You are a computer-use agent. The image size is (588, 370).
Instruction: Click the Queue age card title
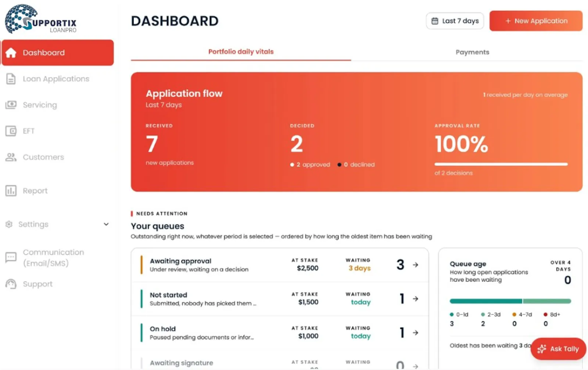(468, 264)
